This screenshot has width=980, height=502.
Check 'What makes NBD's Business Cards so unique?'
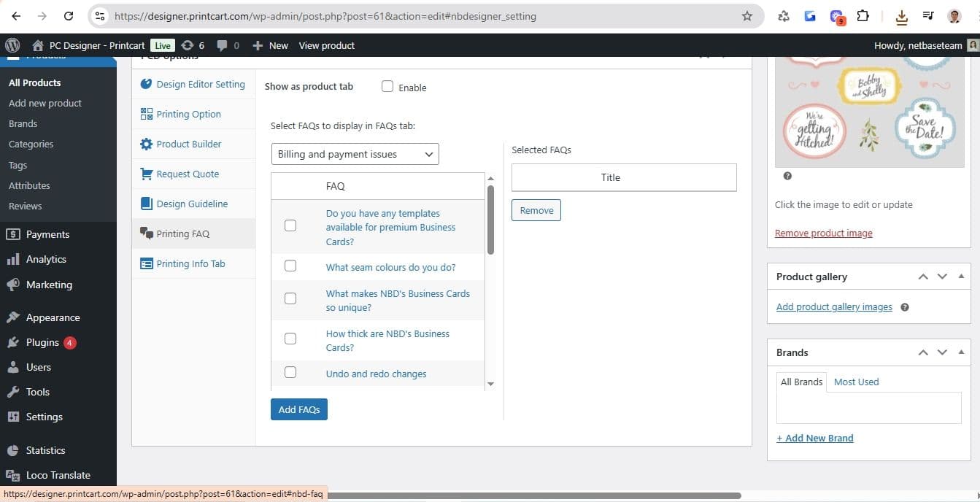tap(290, 298)
